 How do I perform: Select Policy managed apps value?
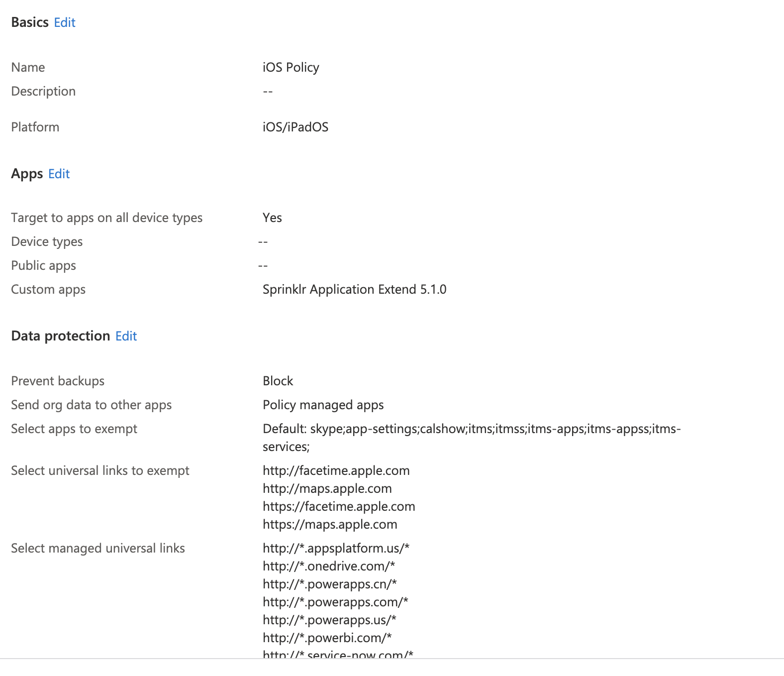coord(323,405)
